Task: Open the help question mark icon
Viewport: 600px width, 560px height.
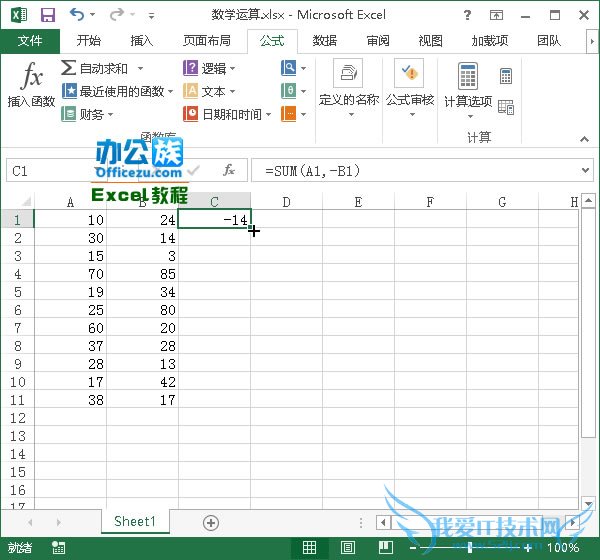Action: point(468,15)
